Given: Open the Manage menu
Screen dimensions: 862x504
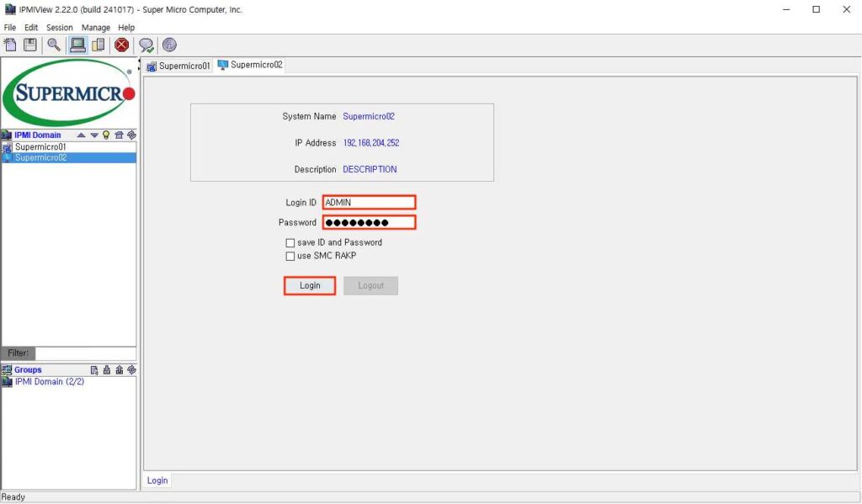Looking at the screenshot, I should pos(96,28).
